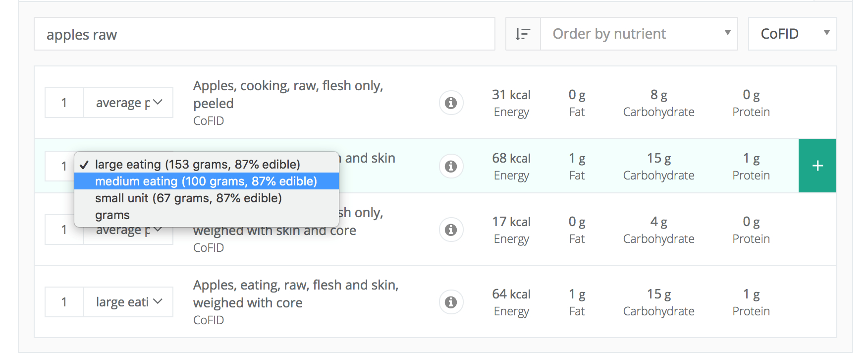The height and width of the screenshot is (354, 868).
Task: Select the grams option in list
Action: click(x=112, y=215)
